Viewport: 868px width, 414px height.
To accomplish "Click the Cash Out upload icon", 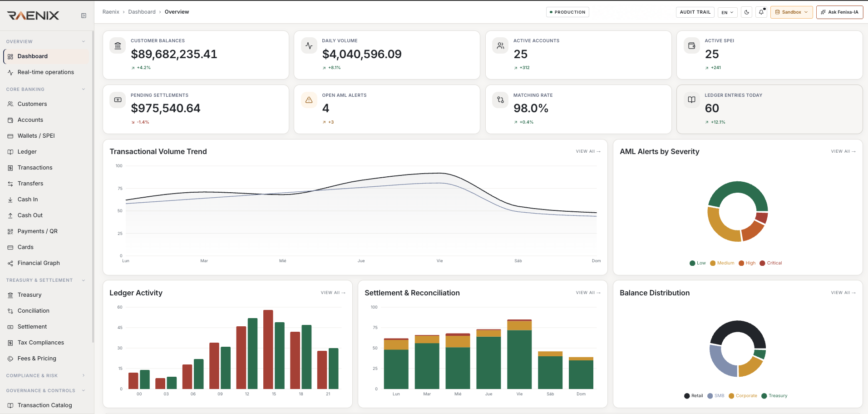I will (10, 215).
